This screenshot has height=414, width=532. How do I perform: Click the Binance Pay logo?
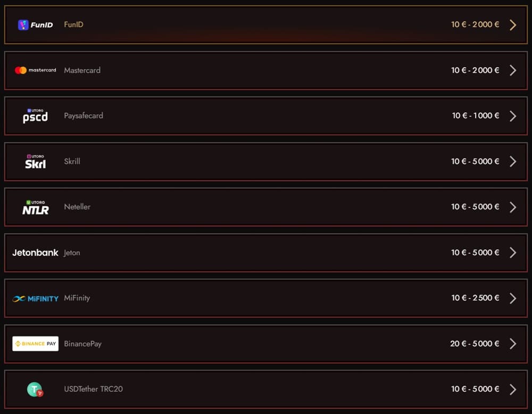(35, 344)
